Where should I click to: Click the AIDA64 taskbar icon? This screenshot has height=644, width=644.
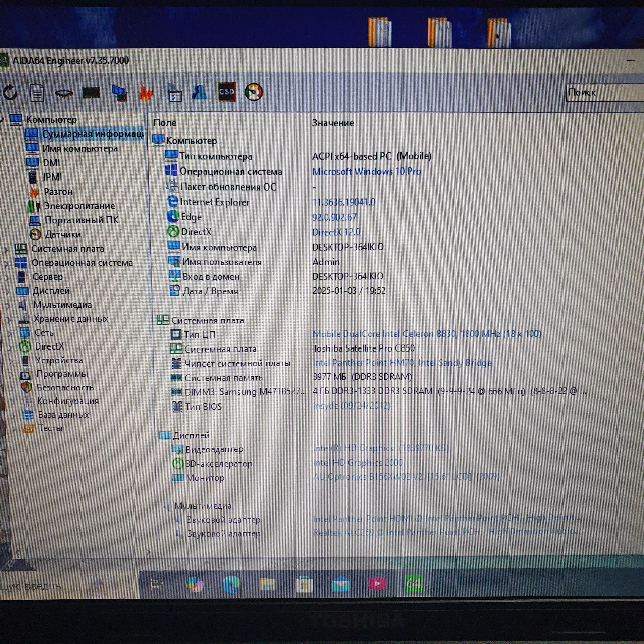click(413, 584)
